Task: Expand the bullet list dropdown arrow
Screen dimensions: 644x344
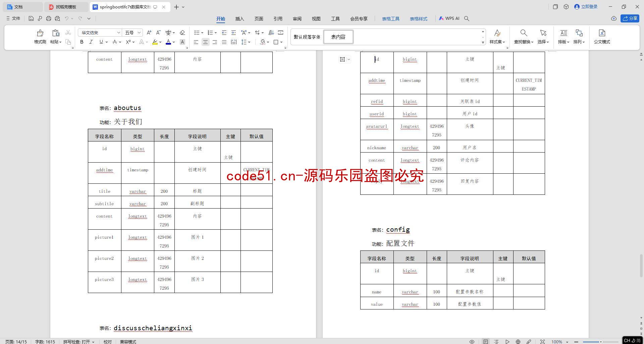Action: pyautogui.click(x=202, y=33)
